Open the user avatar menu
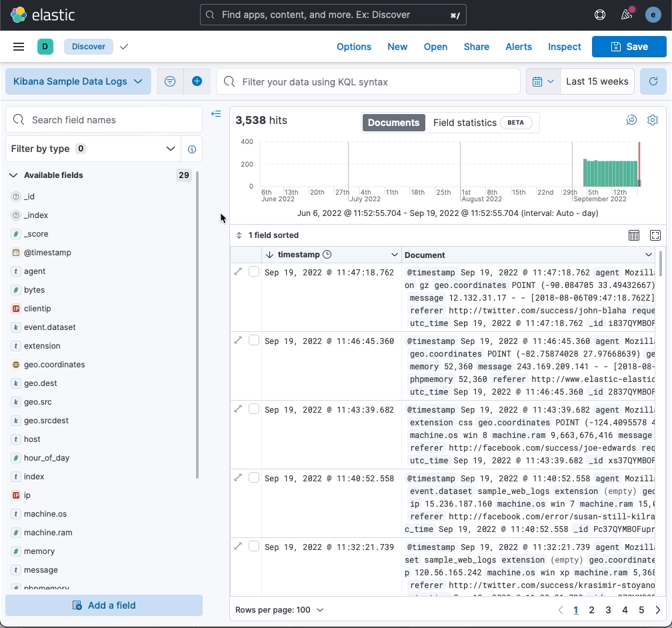This screenshot has height=628, width=672. tap(653, 15)
